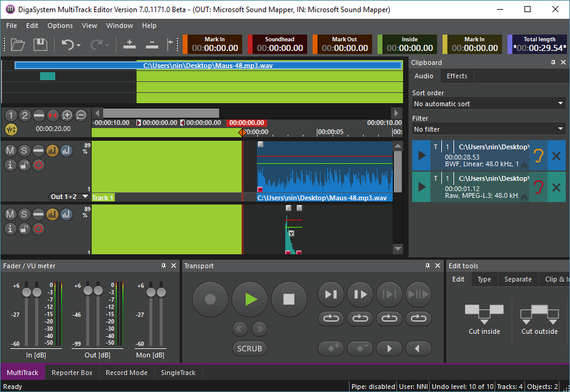Click the Save floppy disk icon

point(40,44)
